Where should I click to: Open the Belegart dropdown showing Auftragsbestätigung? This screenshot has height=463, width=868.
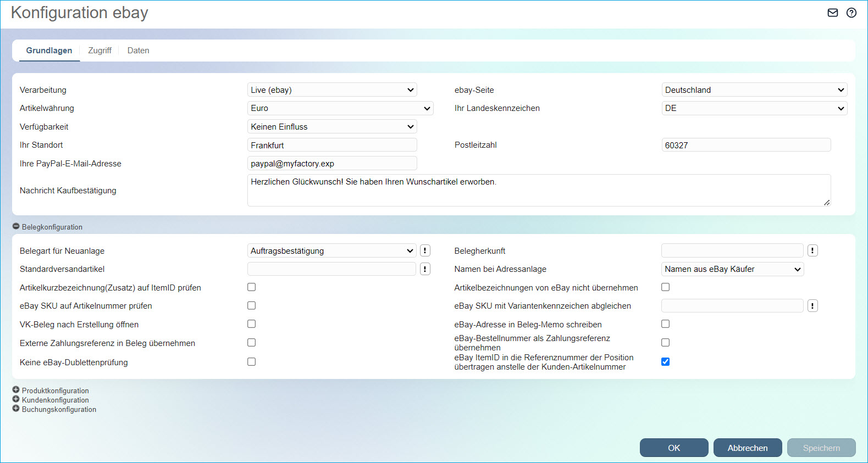[332, 250]
